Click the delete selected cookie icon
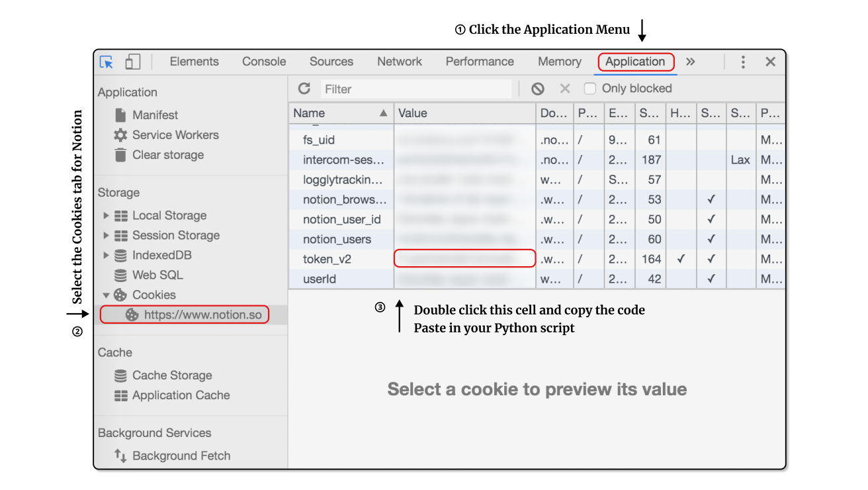Screen dimensions: 868x490 565,89
